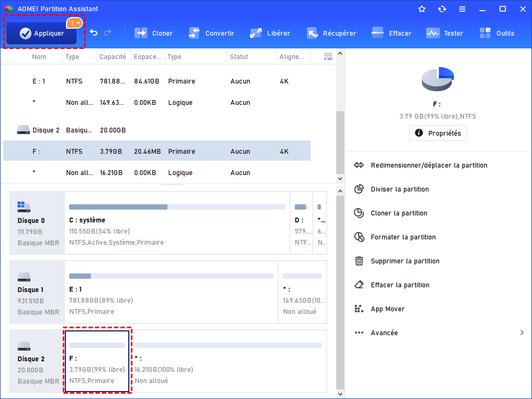Select the Disque 2 row in list
Viewport: 532px width, 399px height.
pyautogui.click(x=157, y=130)
